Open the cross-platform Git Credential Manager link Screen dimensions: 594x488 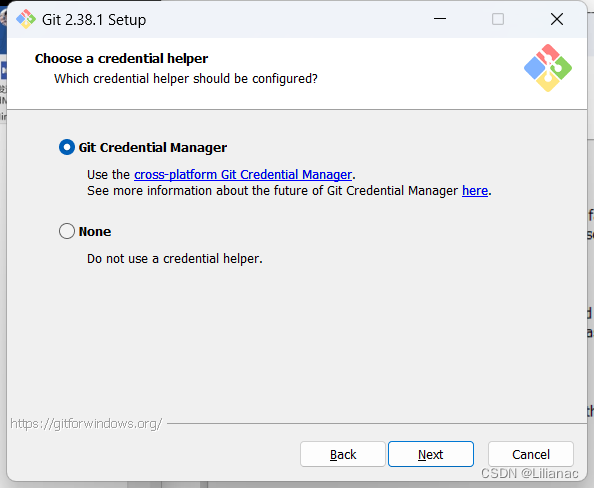tap(243, 174)
